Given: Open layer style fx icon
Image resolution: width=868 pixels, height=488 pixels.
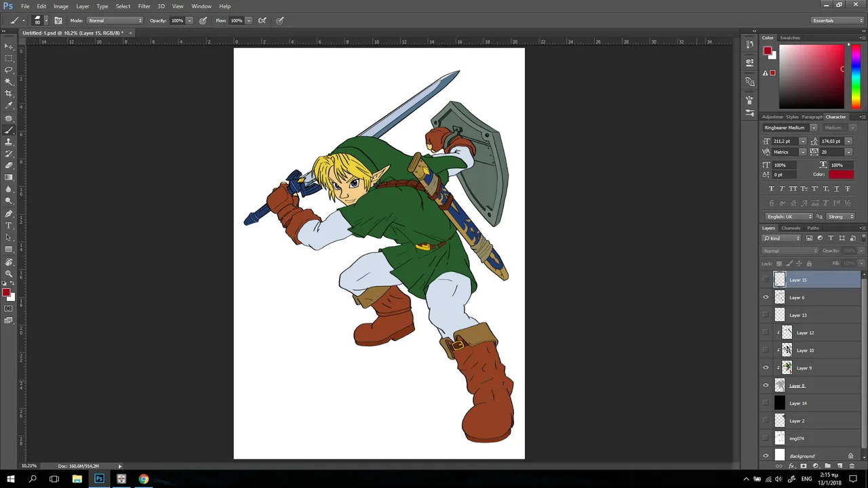Looking at the screenshot, I should (791, 466).
